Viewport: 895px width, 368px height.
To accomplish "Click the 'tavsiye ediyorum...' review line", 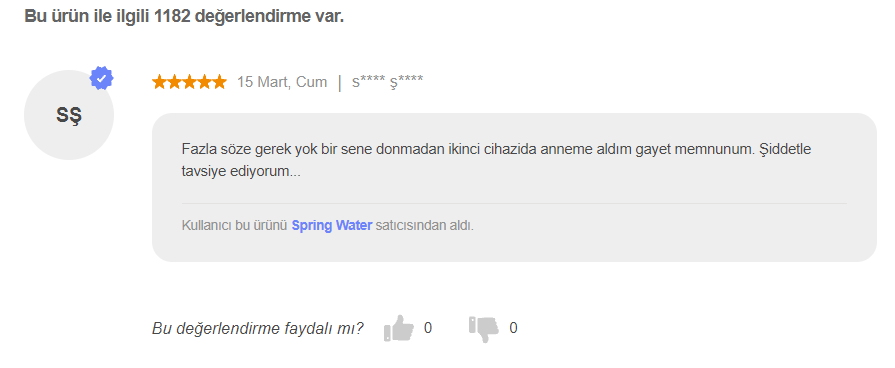I will click(241, 172).
